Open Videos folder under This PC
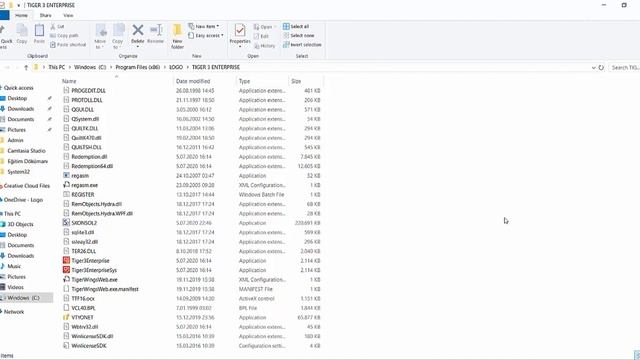This screenshot has width=640, height=360. click(x=16, y=287)
